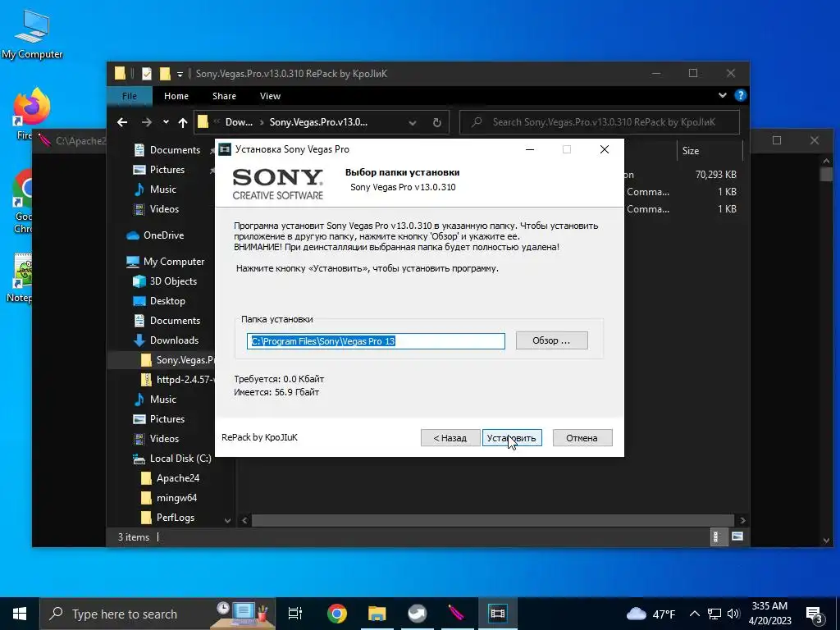Image resolution: width=840 pixels, height=630 pixels.
Task: Open the Share ribbon tab
Action: (x=224, y=96)
